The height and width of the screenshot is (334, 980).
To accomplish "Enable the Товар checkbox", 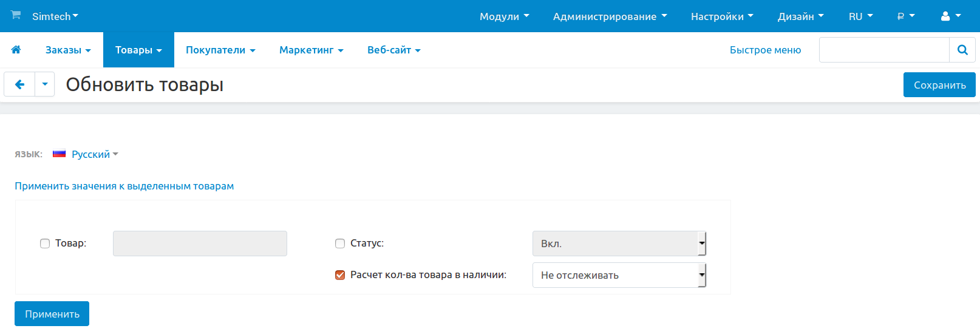I will point(45,244).
